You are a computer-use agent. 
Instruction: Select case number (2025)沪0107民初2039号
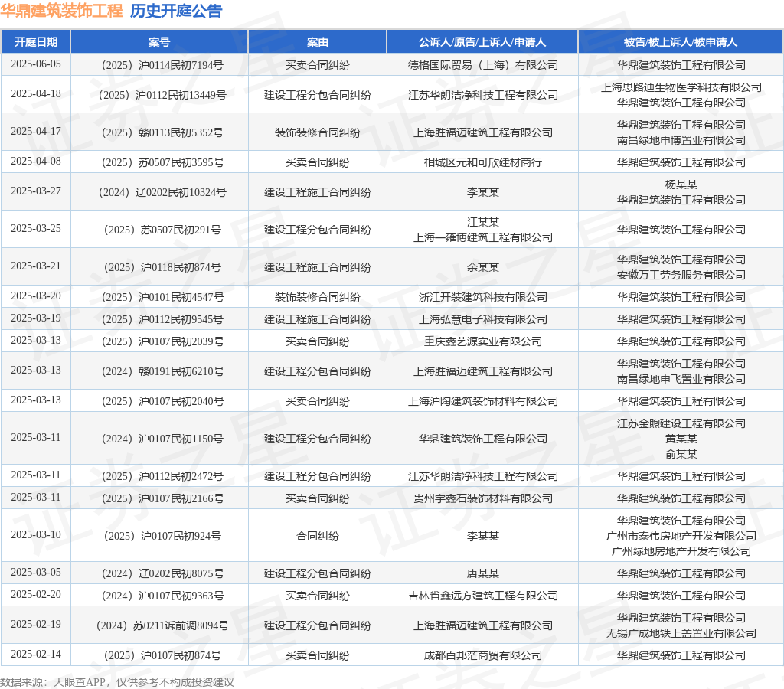(162, 341)
